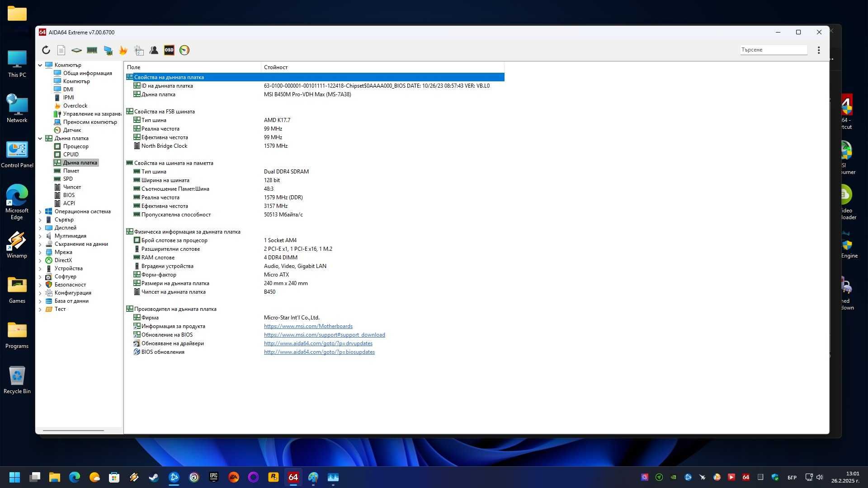Open Epic Games Launcher from taskbar
The image size is (868, 488).
pos(214,477)
